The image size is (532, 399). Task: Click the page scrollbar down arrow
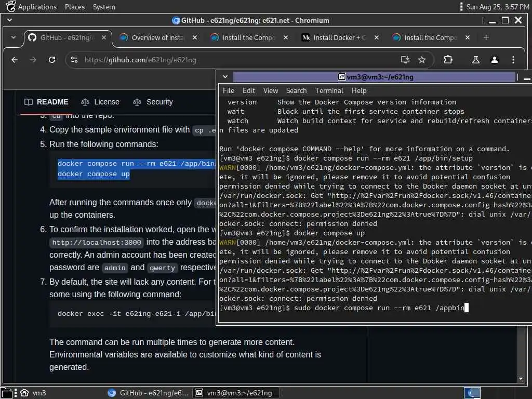[521, 379]
